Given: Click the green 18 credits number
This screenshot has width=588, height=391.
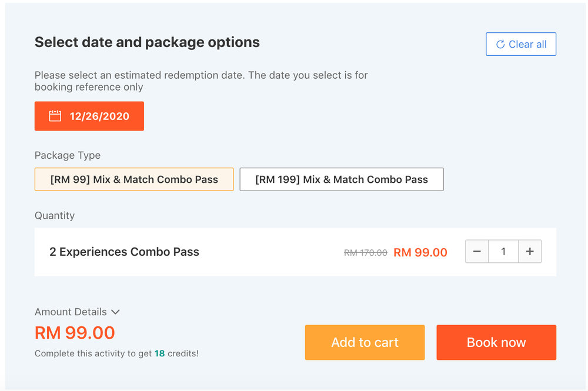Looking at the screenshot, I should pyautogui.click(x=159, y=353).
